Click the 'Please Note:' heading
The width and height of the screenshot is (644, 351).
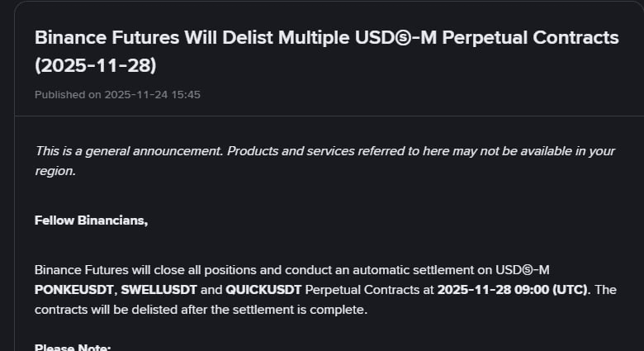tap(73, 347)
